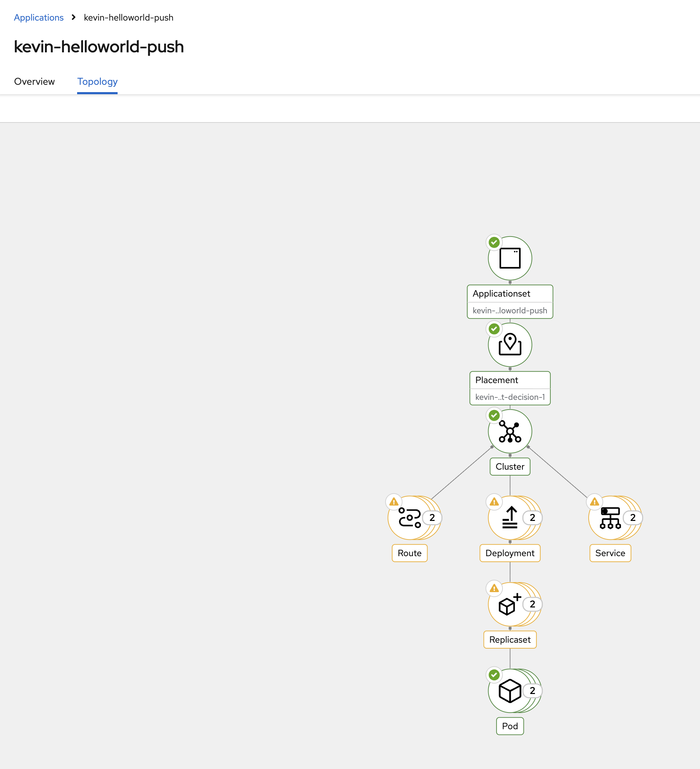Click the Service node icon
The image size is (700, 769).
coord(610,518)
